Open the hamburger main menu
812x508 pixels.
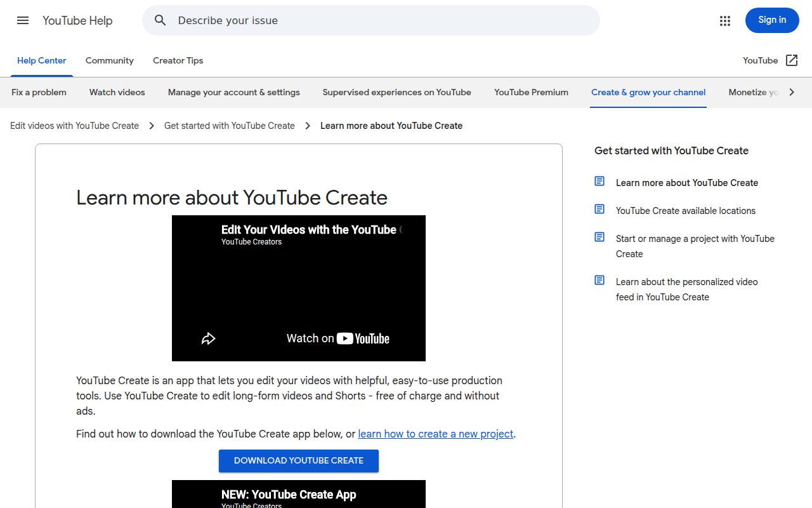(23, 20)
